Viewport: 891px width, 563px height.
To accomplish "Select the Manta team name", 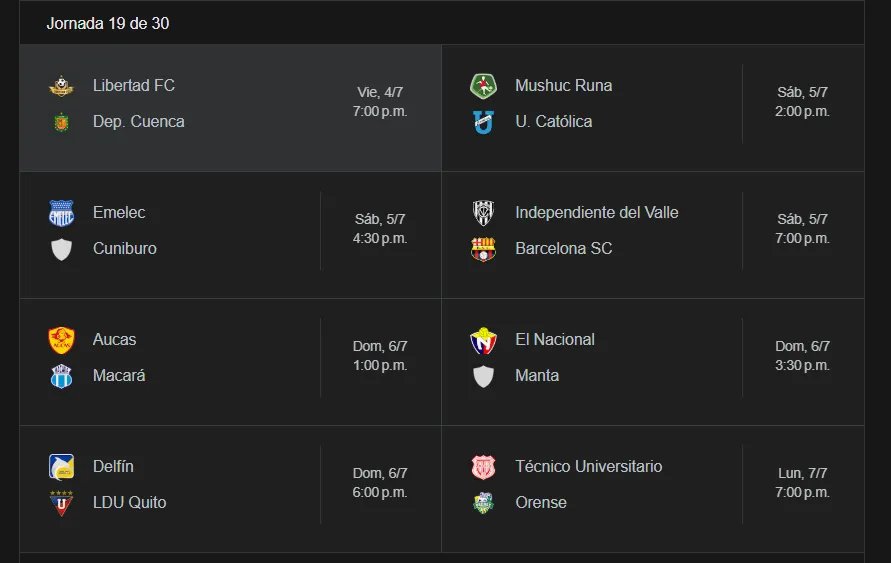I will click(x=537, y=376).
